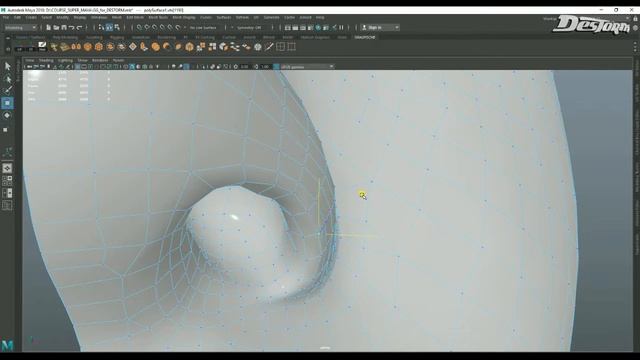The image size is (640, 360).
Task: Open the panel Show menu
Action: [x=82, y=60]
